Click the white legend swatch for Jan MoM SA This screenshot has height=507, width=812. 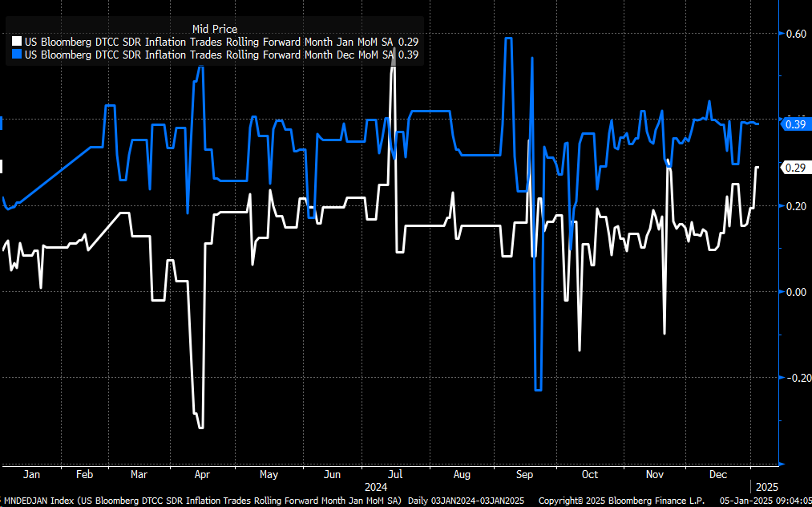[x=17, y=42]
